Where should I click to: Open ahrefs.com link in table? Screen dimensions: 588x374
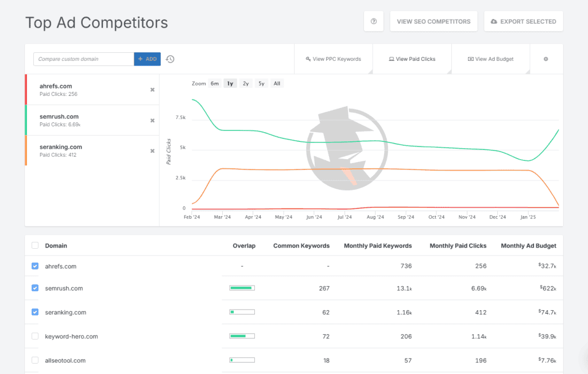(x=60, y=267)
